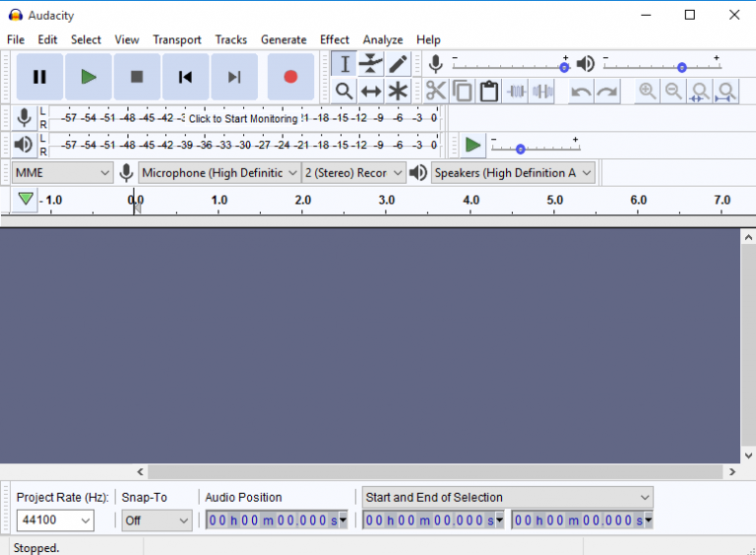Click the vertical scrollbar down arrow
Image resolution: width=756 pixels, height=555 pixels.
tap(748, 456)
